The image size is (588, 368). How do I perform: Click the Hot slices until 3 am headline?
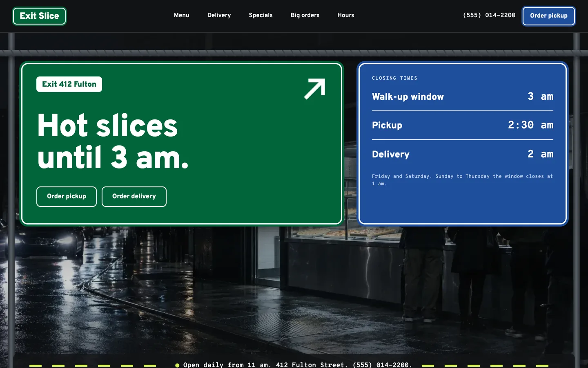click(x=113, y=141)
